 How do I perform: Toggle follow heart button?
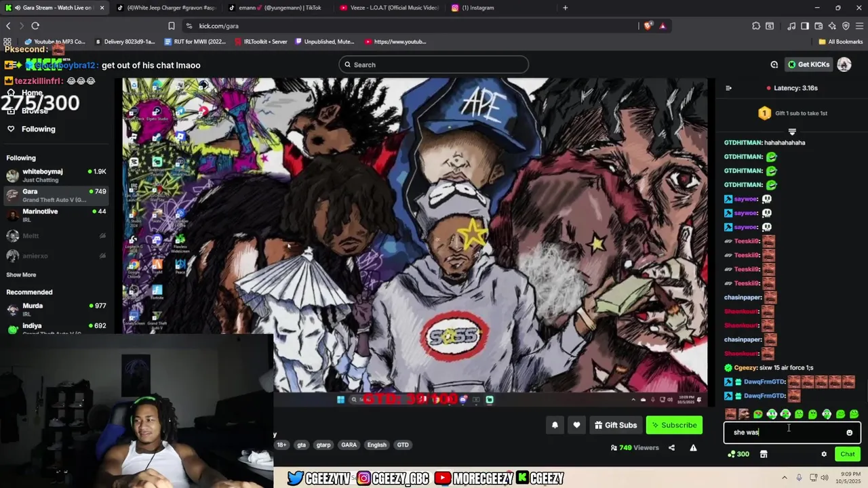576,425
